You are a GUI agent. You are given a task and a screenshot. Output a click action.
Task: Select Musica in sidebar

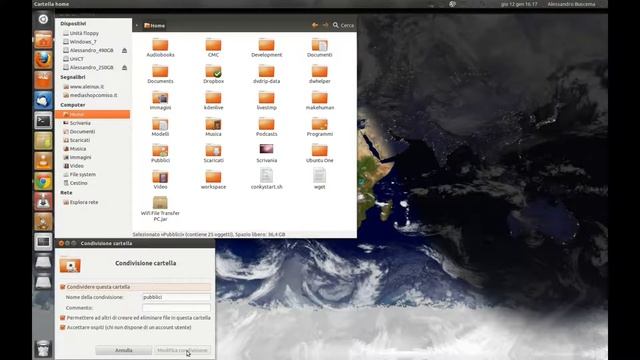(x=75, y=149)
